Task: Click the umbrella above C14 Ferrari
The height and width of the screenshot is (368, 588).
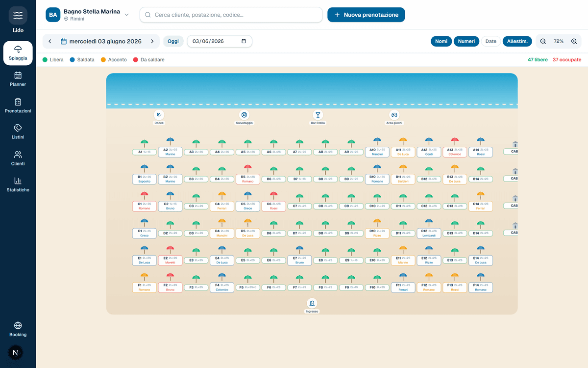Action: 481,196
